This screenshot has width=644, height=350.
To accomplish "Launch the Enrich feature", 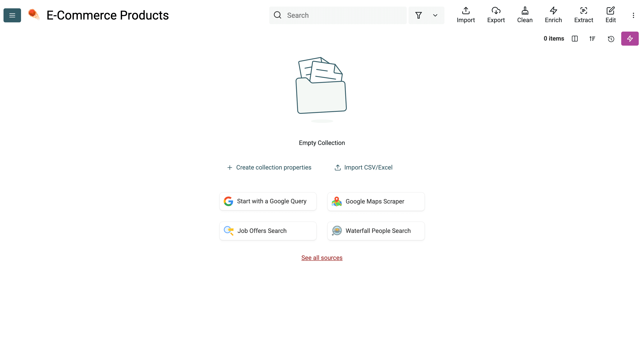I will [553, 15].
